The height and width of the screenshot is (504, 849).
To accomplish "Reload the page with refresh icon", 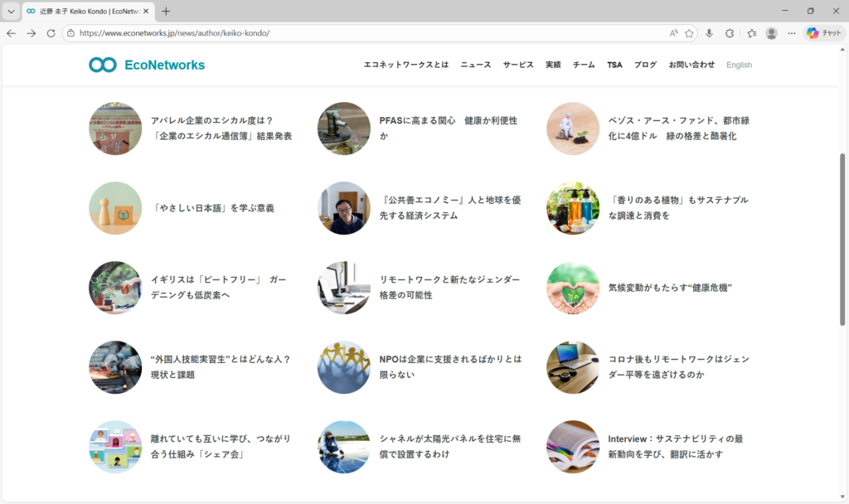I will click(51, 33).
